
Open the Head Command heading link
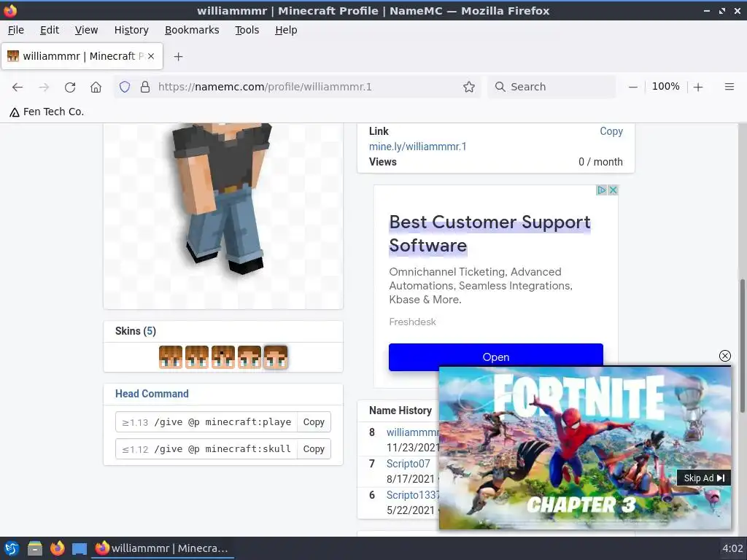tap(152, 394)
